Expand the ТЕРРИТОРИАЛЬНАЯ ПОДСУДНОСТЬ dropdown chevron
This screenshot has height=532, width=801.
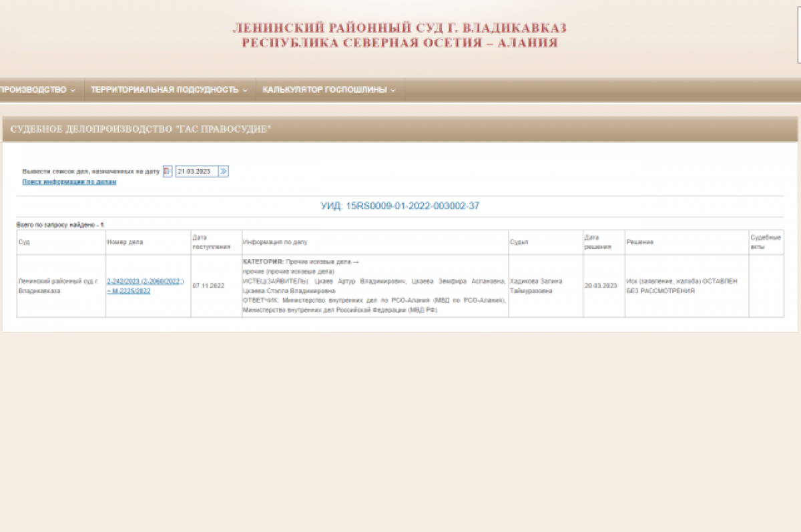[x=245, y=89]
